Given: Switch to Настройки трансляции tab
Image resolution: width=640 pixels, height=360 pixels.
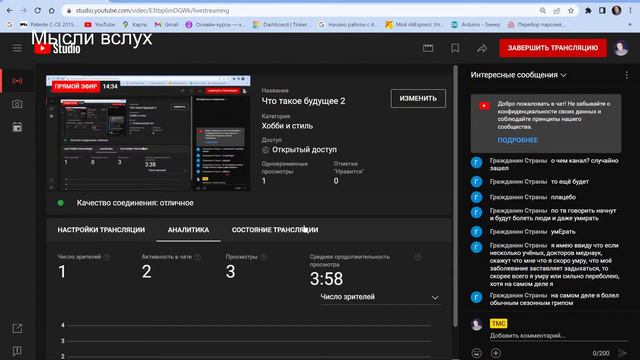Looking at the screenshot, I should point(101,230).
